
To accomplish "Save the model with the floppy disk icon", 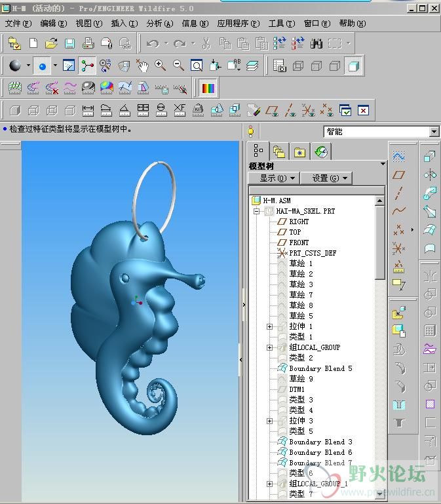I will click(69, 43).
